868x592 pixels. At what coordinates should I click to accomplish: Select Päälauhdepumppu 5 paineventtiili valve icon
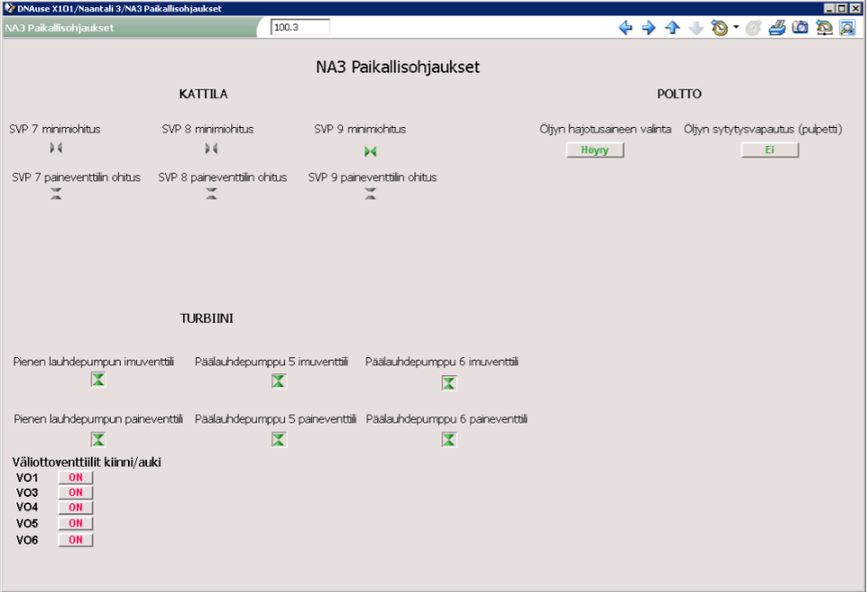(278, 440)
